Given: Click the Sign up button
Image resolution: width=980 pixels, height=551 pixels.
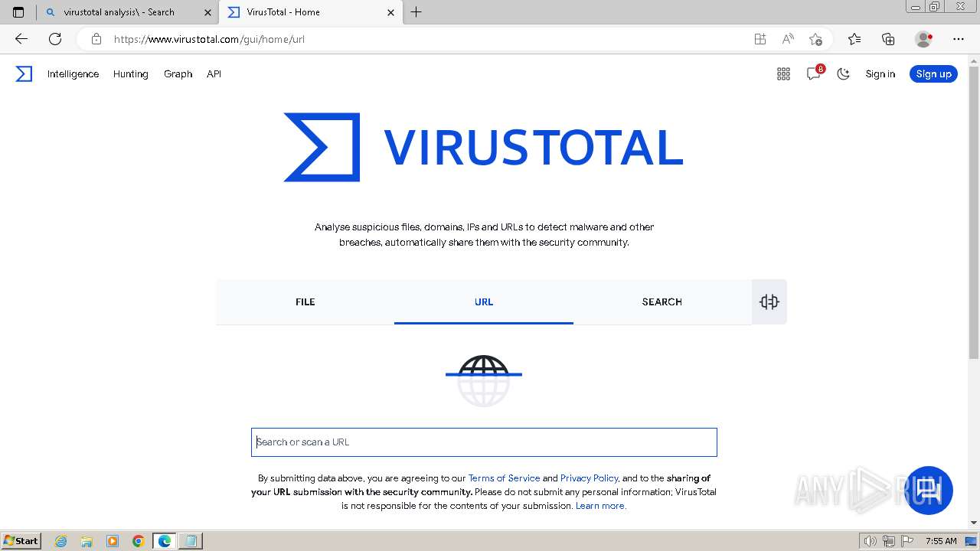Looking at the screenshot, I should [933, 73].
